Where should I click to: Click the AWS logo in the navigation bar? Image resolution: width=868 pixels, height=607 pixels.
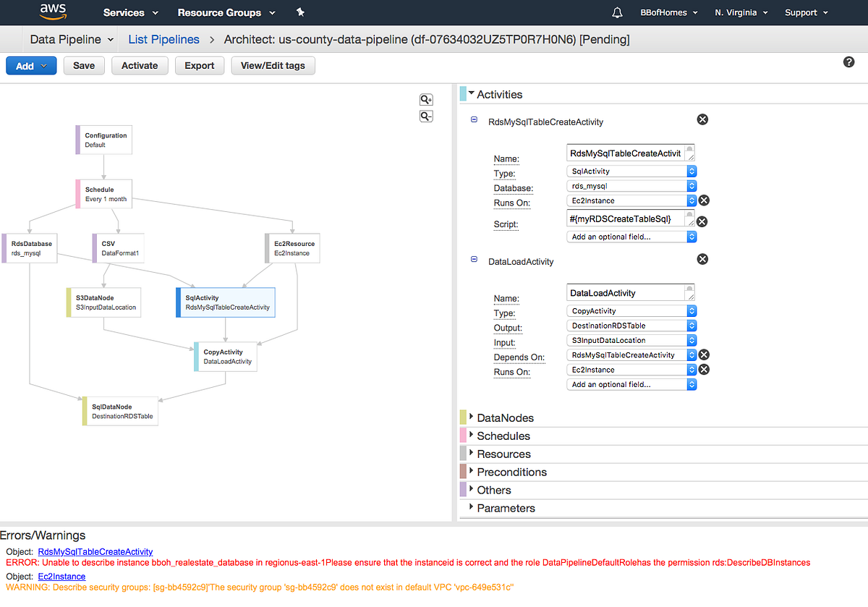[x=53, y=12]
